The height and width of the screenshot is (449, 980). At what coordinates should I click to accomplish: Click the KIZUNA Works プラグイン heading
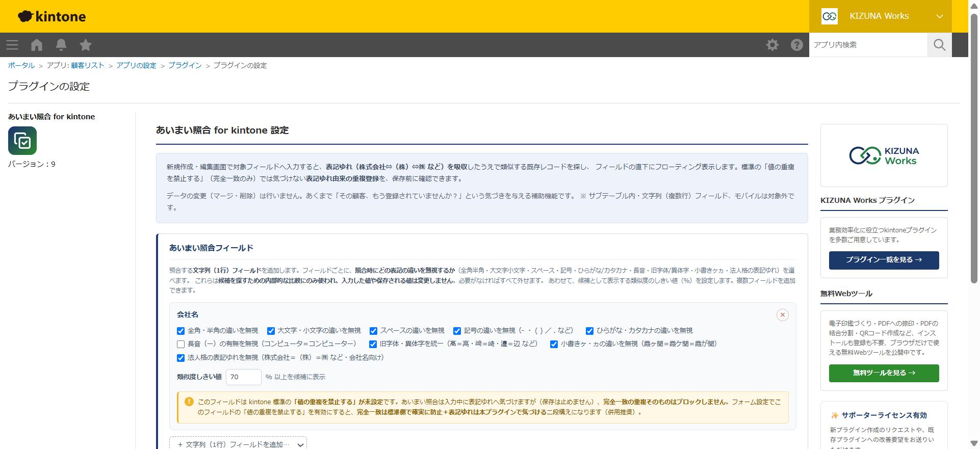tap(867, 200)
